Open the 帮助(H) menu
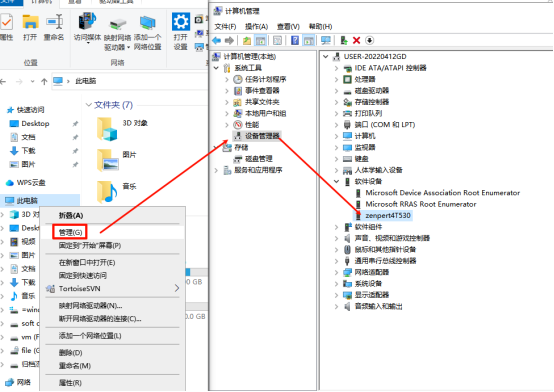The width and height of the screenshot is (554, 392). tap(320, 27)
